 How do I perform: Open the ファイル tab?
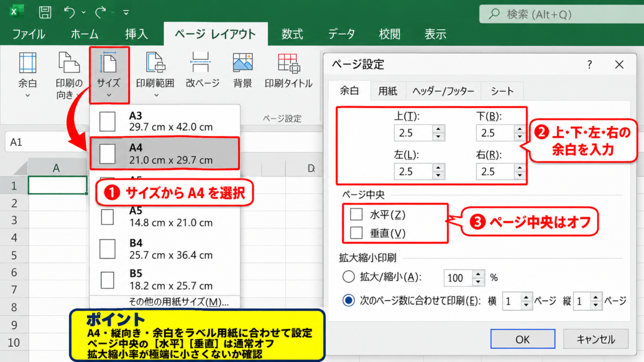tap(29, 34)
